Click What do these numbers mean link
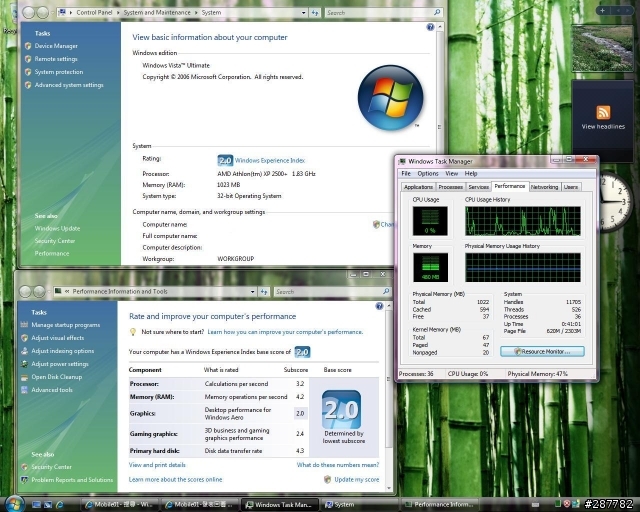This screenshot has width=640, height=512. coord(338,465)
